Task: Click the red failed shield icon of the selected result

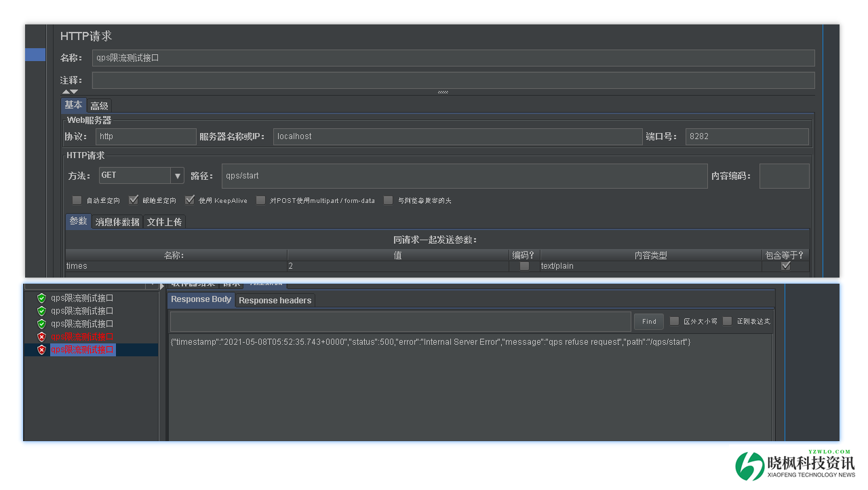Action: [41, 350]
